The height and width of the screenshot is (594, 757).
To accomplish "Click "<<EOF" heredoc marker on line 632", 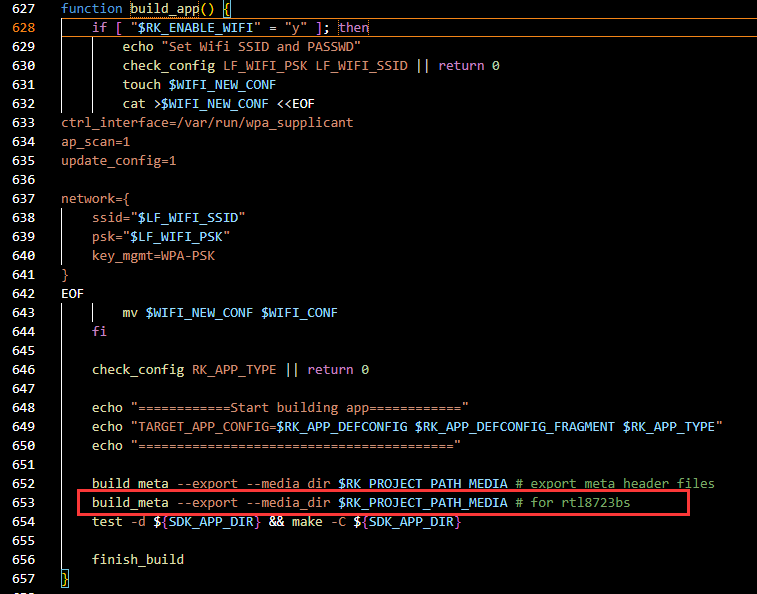I will pos(296,104).
